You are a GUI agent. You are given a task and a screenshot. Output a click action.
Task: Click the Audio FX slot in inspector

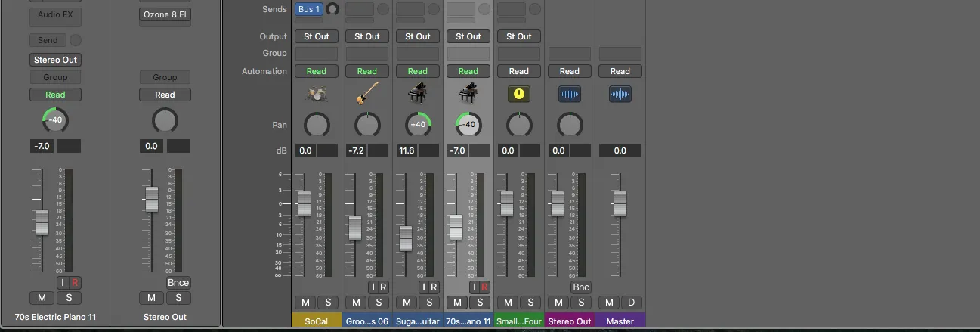tap(55, 14)
